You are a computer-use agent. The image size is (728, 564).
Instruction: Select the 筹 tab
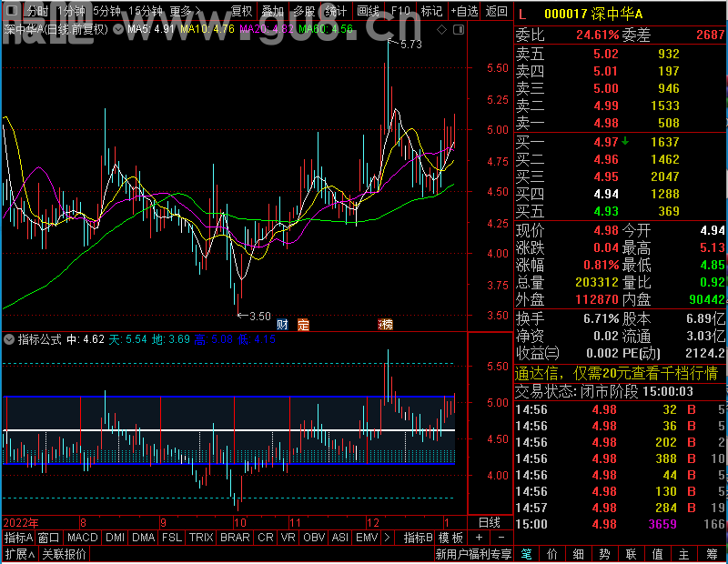[x=712, y=554]
